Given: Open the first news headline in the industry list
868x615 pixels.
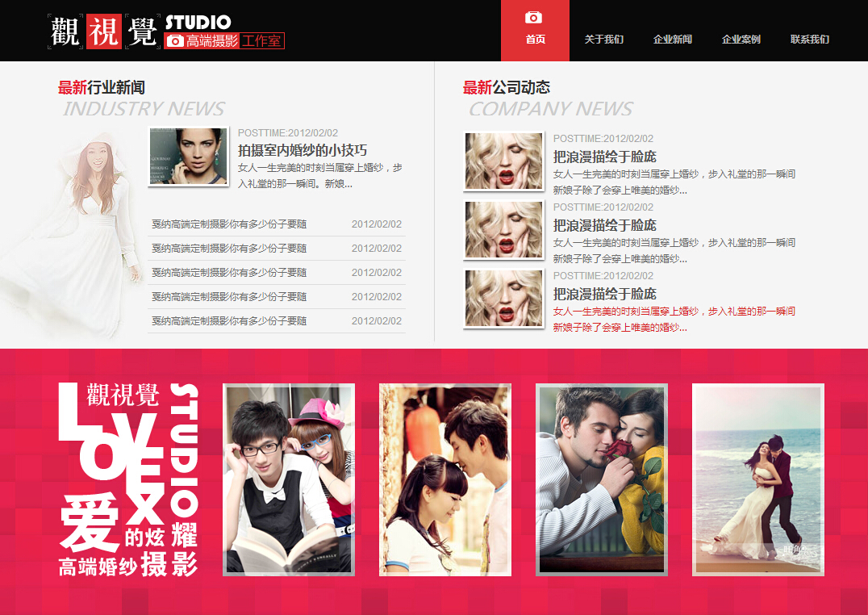Looking at the screenshot, I should tap(229, 224).
